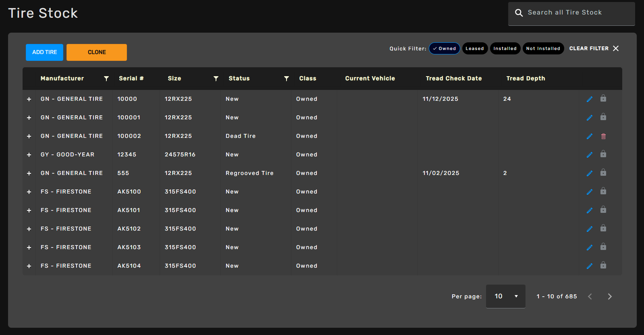Delete the Dead Tire row with trash icon

click(x=603, y=136)
